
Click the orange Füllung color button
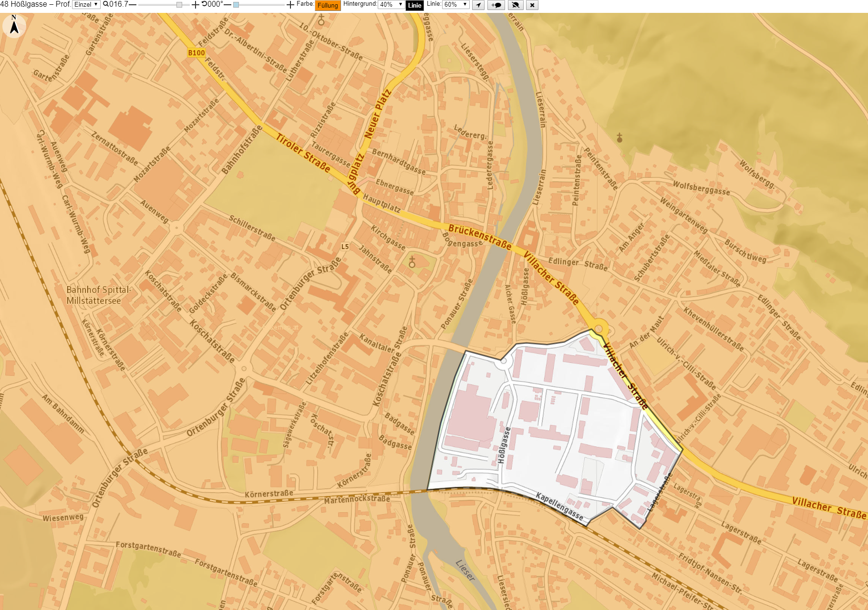coord(328,5)
